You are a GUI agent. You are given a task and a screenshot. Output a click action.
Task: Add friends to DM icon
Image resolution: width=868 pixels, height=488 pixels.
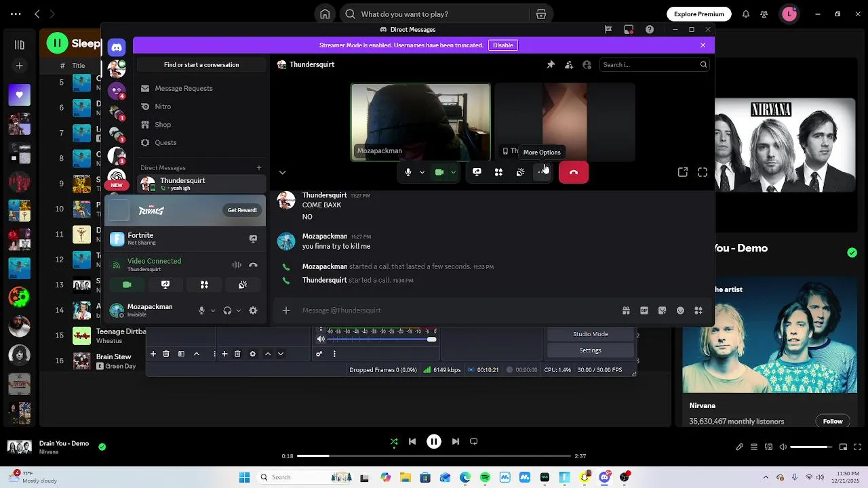coord(569,64)
